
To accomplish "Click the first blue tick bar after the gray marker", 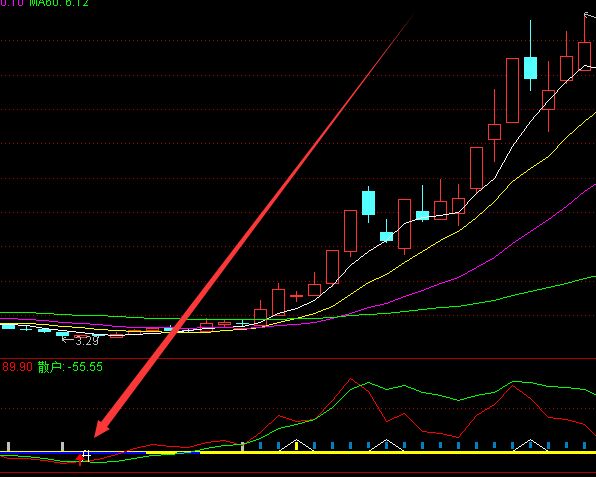I will tap(260, 445).
